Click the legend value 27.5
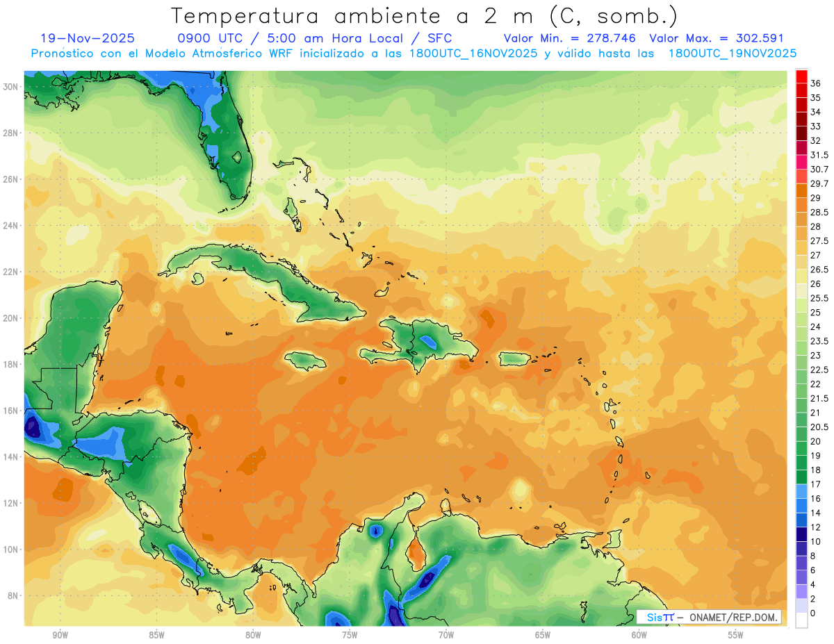The width and height of the screenshot is (834, 644). point(820,241)
